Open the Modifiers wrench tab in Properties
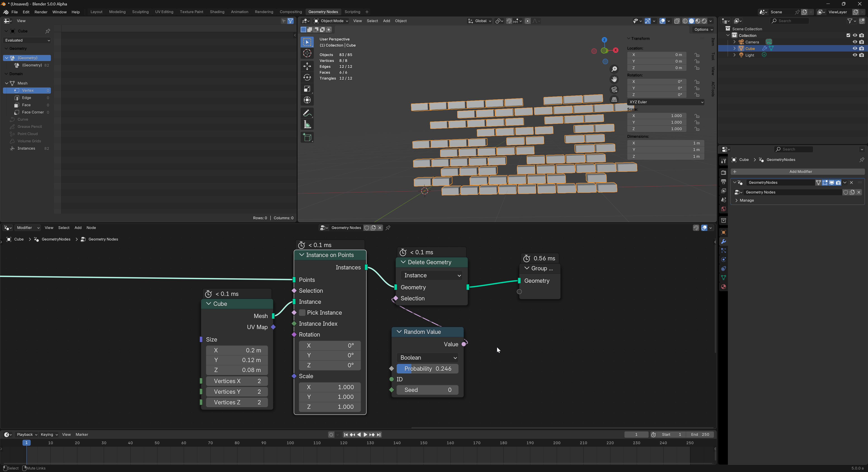Image resolution: width=868 pixels, height=472 pixels. (723, 242)
